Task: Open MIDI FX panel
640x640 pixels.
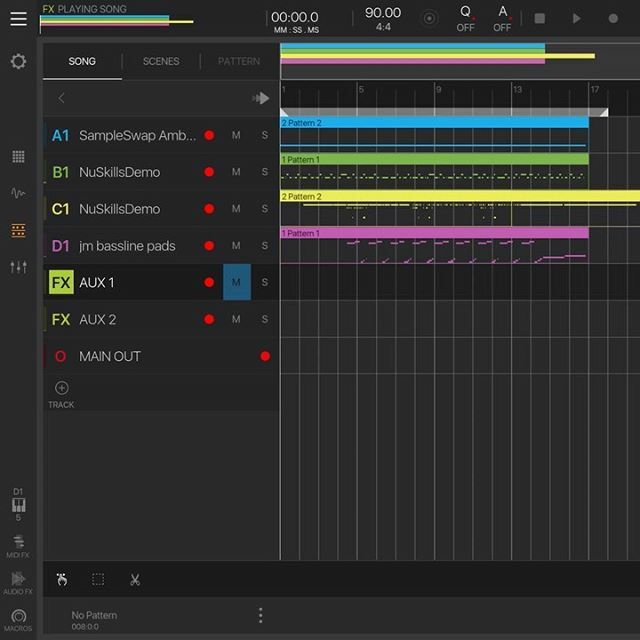Action: tap(18, 546)
